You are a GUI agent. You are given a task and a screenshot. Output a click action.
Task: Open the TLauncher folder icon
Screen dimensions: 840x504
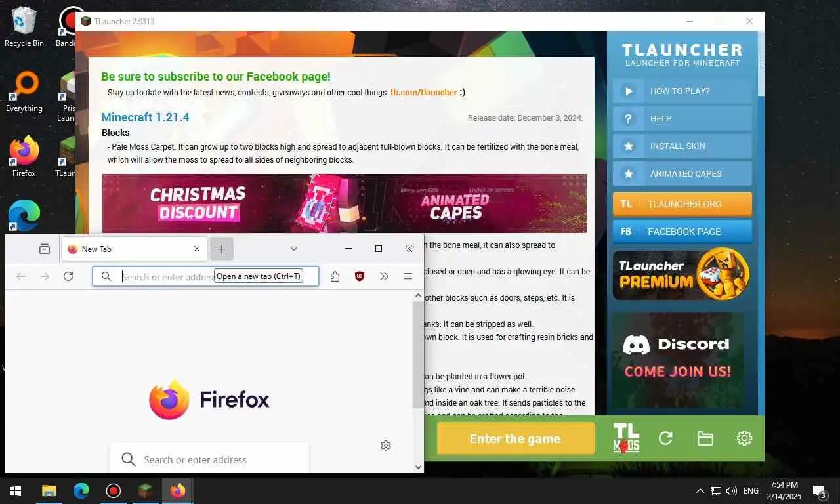(x=705, y=438)
